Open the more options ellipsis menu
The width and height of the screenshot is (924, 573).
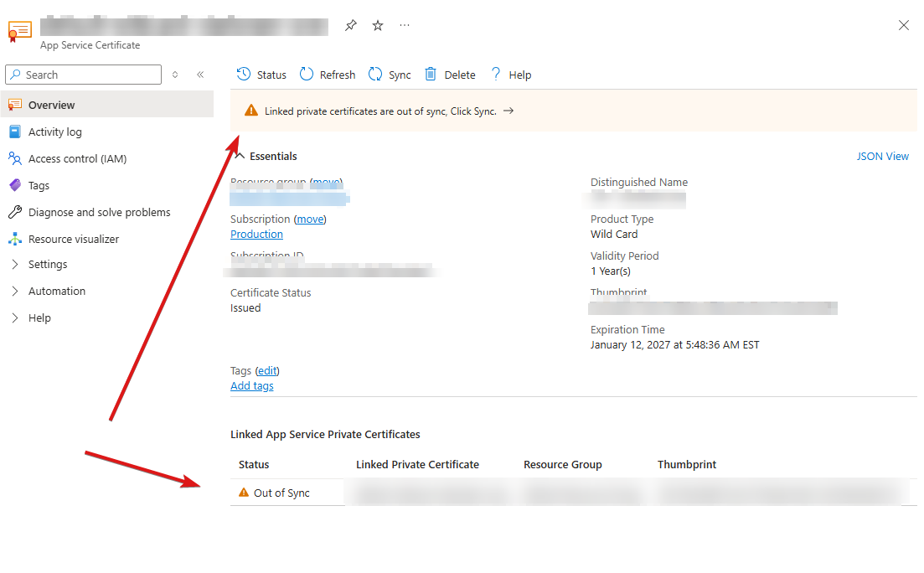(405, 25)
